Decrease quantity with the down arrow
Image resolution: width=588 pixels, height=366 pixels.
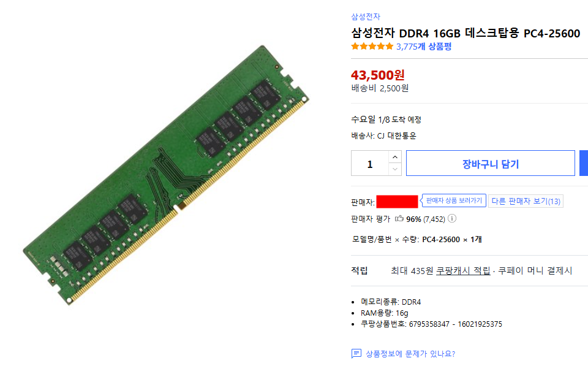pyautogui.click(x=395, y=169)
